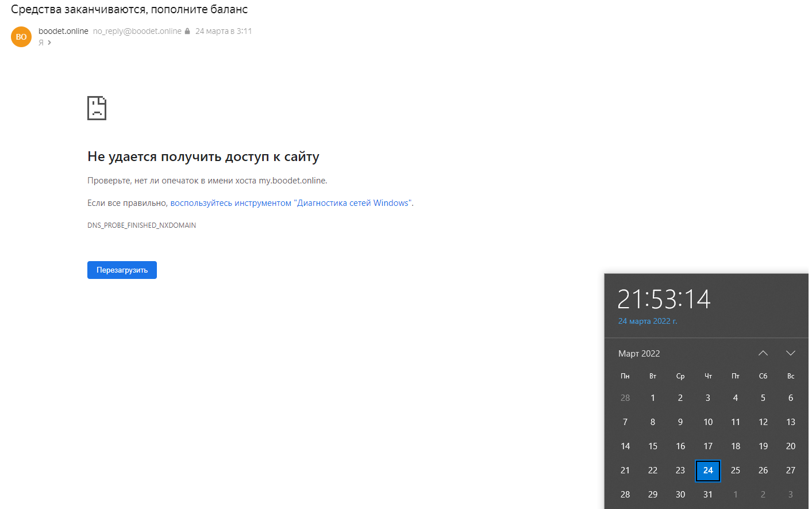Go to previous month with the up chevron
The image size is (812, 509).
point(763,353)
